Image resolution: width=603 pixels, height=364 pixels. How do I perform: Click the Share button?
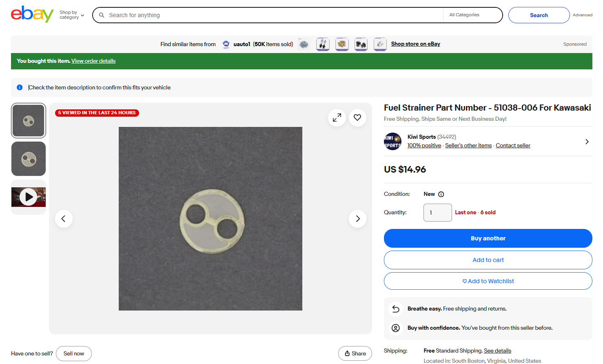[x=355, y=353]
